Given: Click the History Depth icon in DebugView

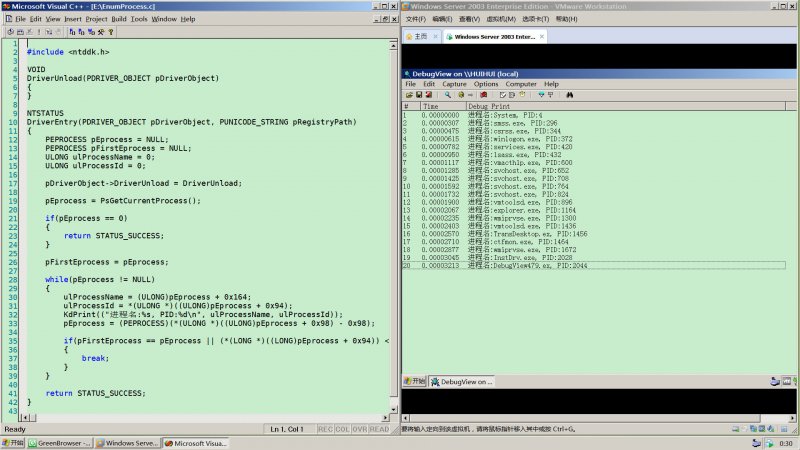Looking at the screenshot, I should pyautogui.click(x=512, y=95).
